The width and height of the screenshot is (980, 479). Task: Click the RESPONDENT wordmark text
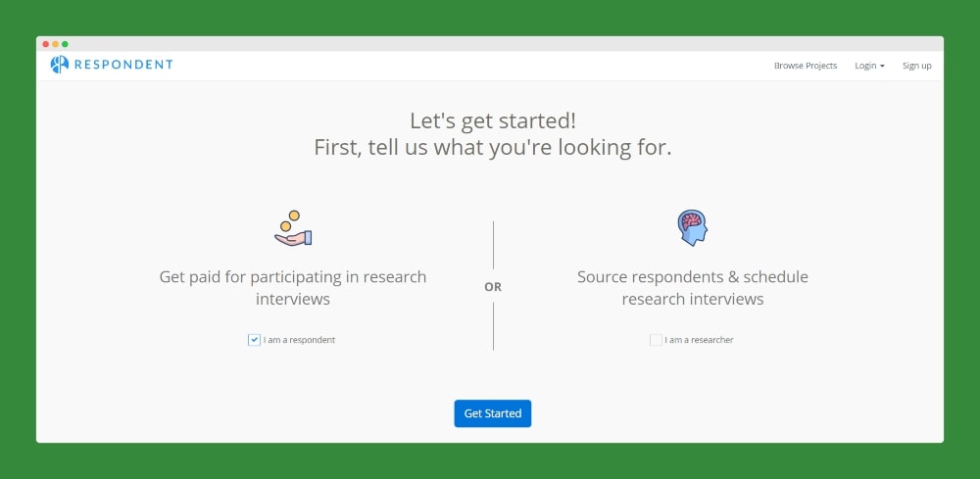[x=123, y=65]
